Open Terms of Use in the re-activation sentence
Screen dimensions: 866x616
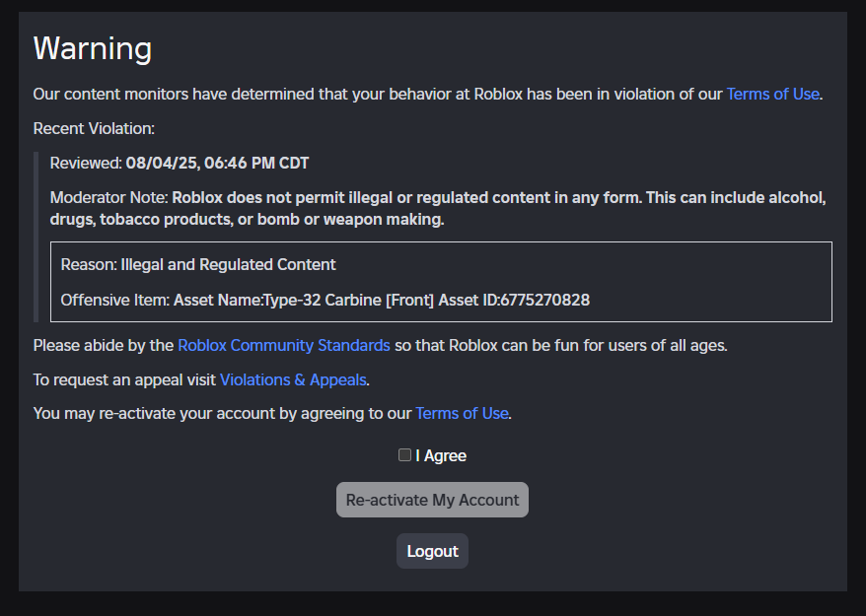tap(462, 413)
